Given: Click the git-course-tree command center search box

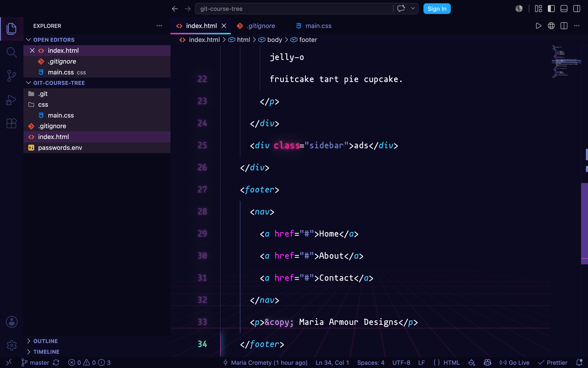Looking at the screenshot, I should (294, 9).
